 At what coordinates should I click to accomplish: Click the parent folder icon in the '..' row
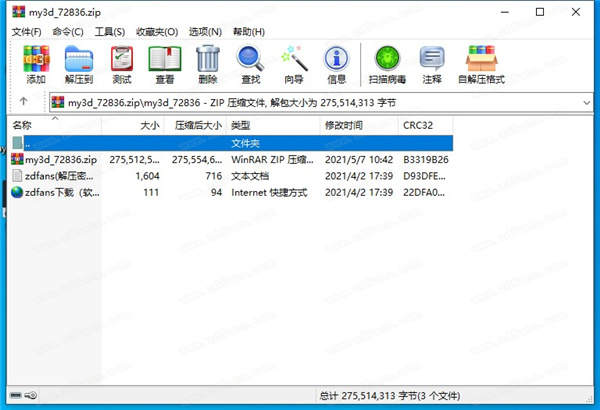point(17,143)
